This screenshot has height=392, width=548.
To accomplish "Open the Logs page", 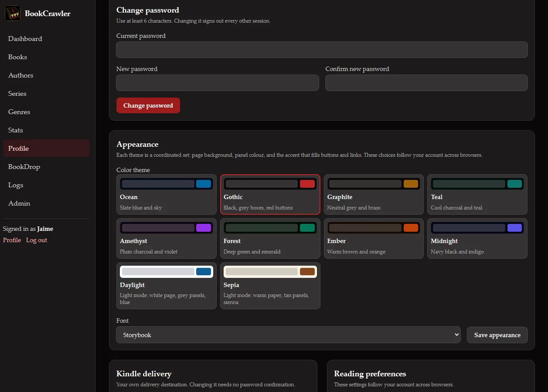I will 46,185.
